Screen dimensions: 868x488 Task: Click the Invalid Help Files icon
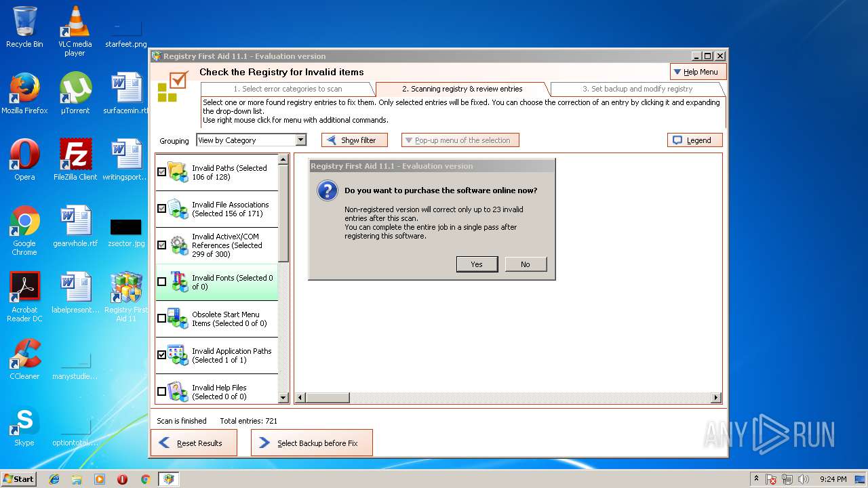(x=178, y=392)
